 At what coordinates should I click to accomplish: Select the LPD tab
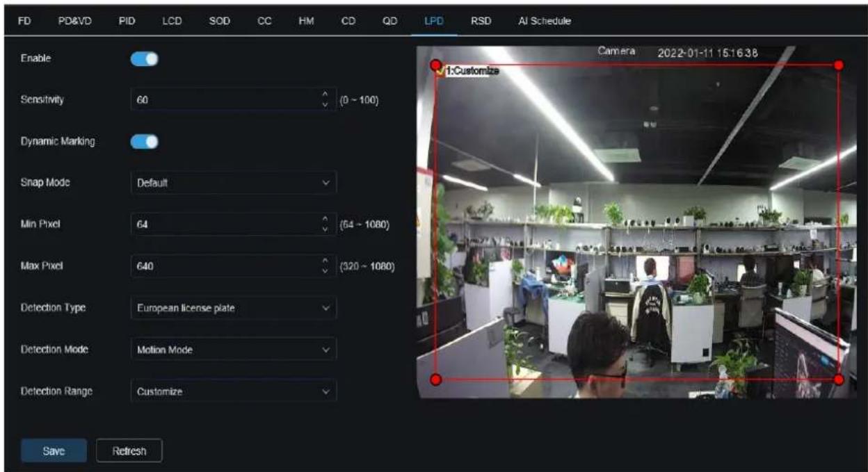(433, 22)
